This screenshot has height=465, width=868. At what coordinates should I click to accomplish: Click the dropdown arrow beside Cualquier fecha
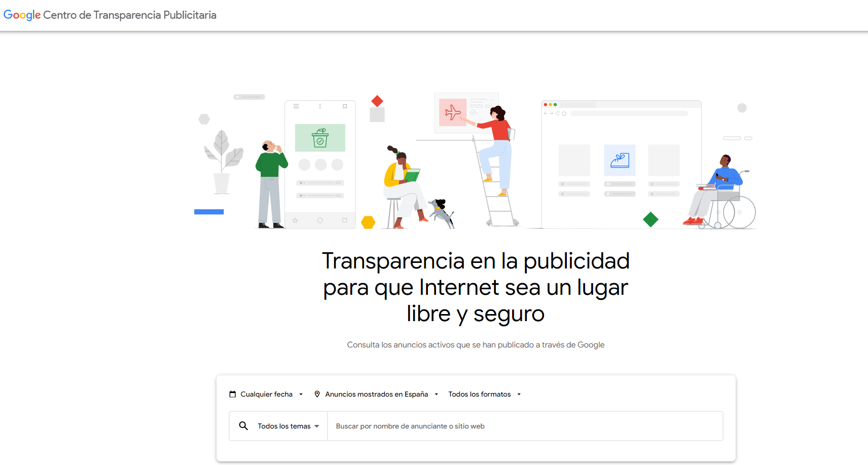301,394
